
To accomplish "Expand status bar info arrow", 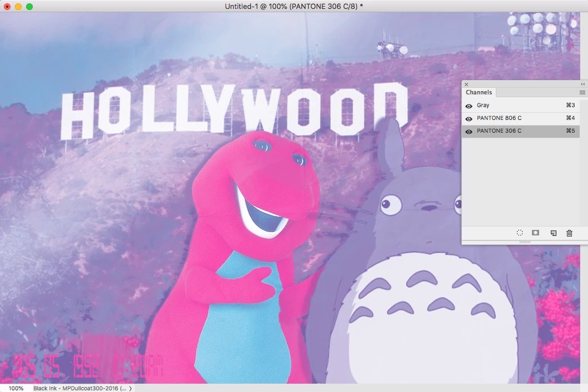I will tap(130, 388).
